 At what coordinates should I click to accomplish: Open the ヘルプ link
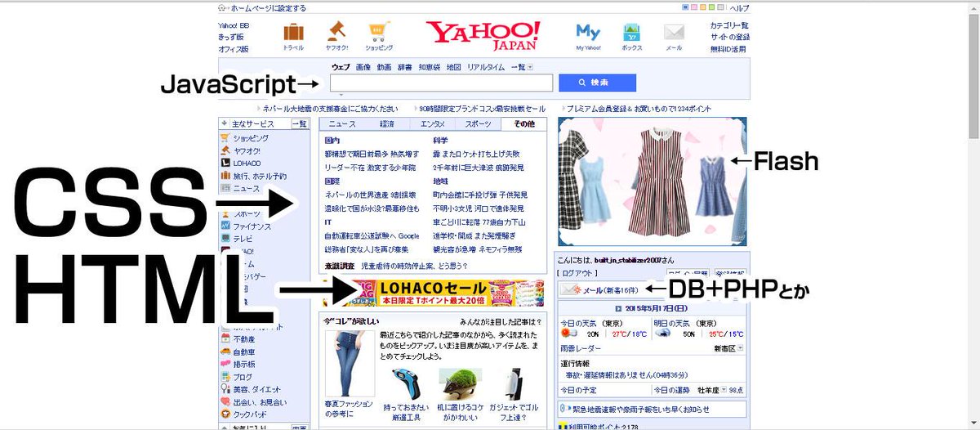tap(739, 8)
